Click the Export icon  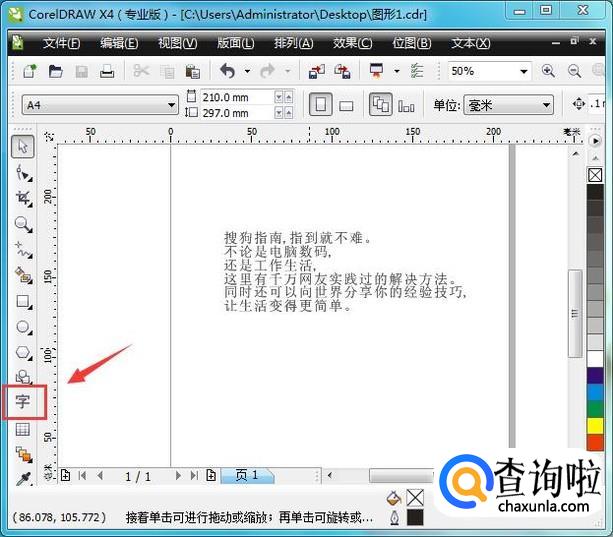click(342, 72)
